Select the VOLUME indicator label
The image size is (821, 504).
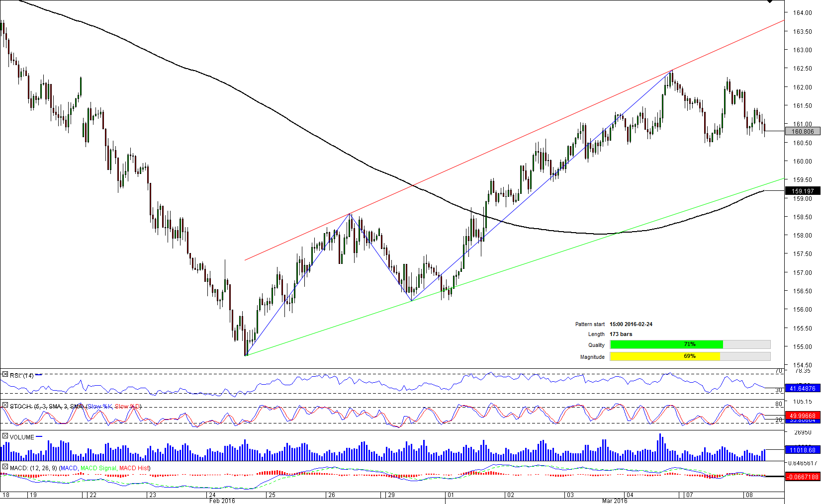[x=22, y=437]
